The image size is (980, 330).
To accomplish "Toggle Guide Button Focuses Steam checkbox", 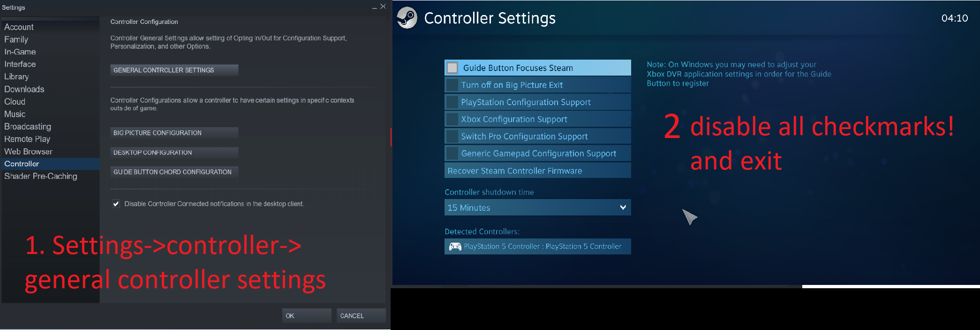I will [x=452, y=68].
